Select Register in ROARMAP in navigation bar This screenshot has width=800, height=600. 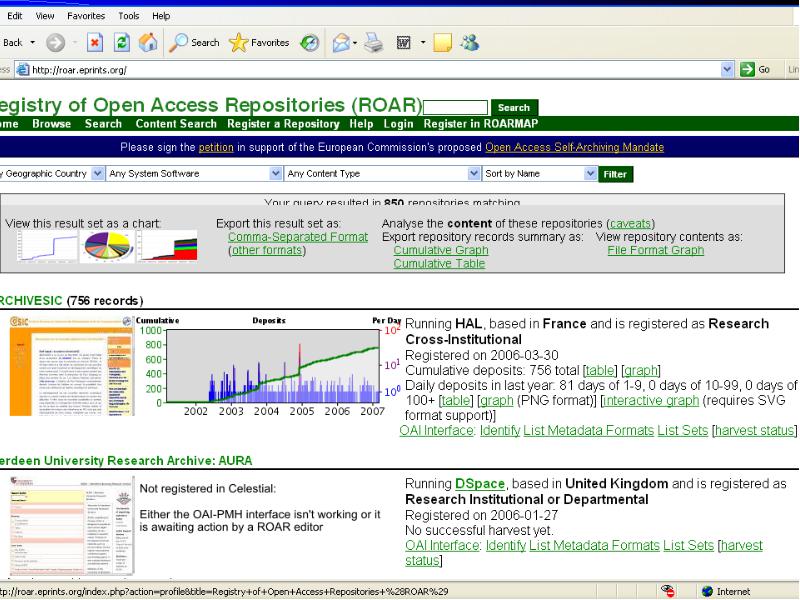tap(481, 123)
